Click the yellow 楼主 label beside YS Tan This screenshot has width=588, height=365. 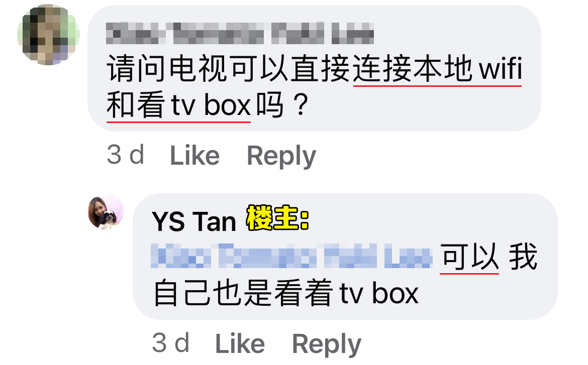(277, 218)
